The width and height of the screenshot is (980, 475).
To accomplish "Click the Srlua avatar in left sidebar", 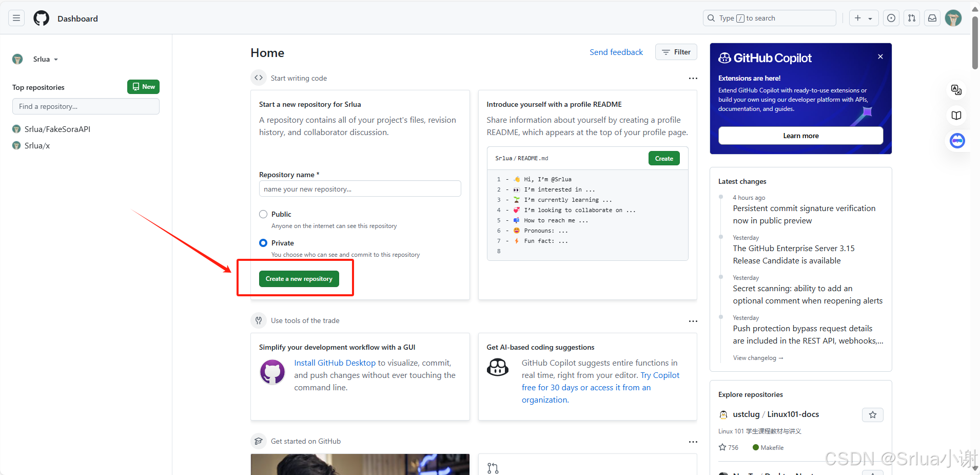I will pos(17,59).
